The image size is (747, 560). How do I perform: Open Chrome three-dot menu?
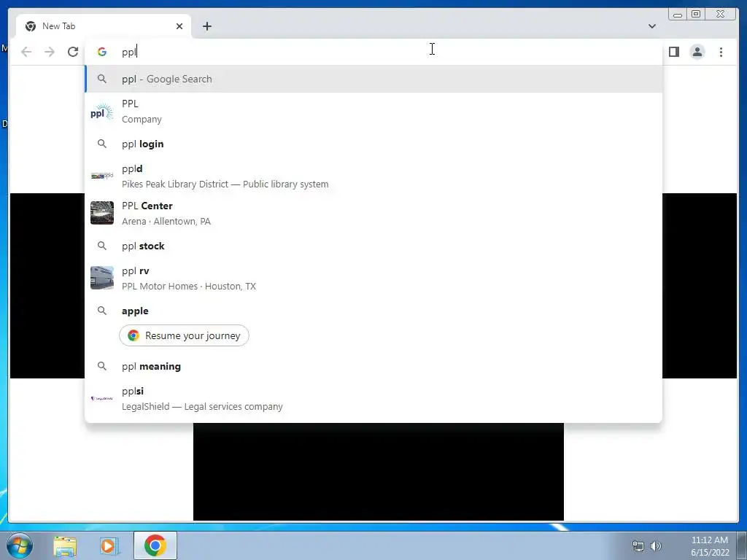point(721,52)
